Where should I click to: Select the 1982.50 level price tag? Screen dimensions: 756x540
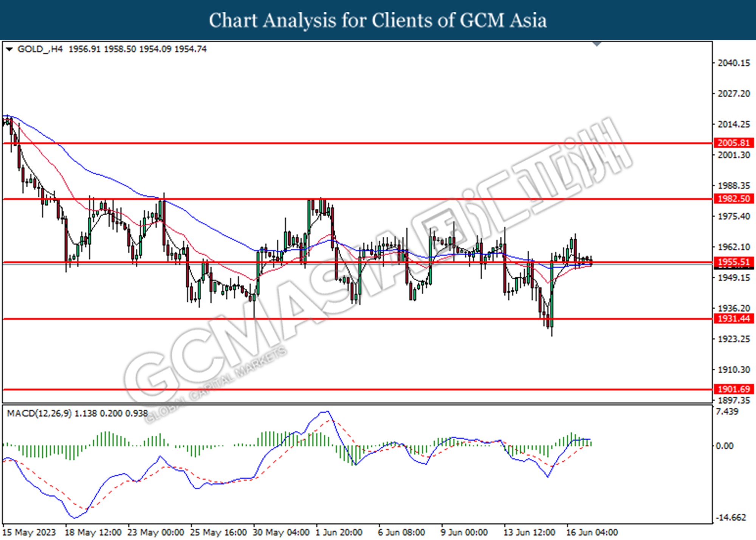734,199
